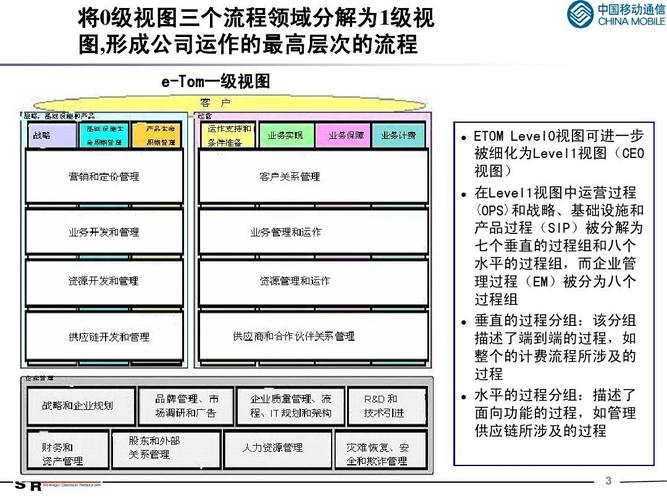The image size is (667, 500).
Task: Click the slide page number 3
Action: pyautogui.click(x=608, y=481)
